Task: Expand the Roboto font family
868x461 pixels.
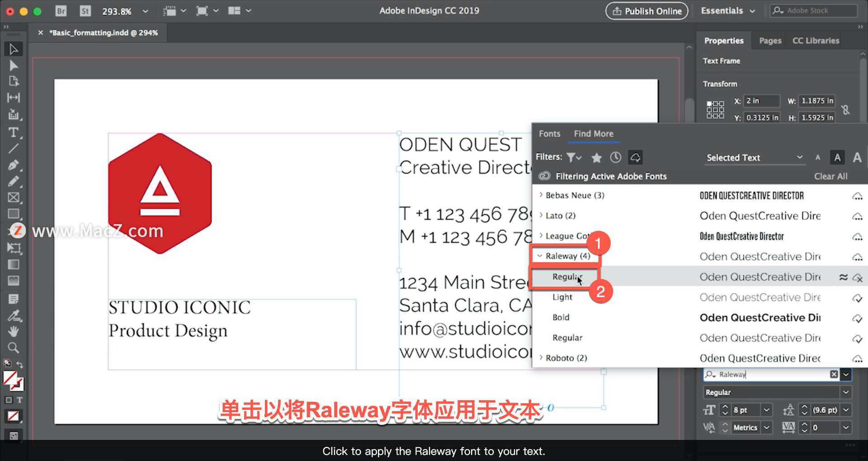Action: point(542,358)
